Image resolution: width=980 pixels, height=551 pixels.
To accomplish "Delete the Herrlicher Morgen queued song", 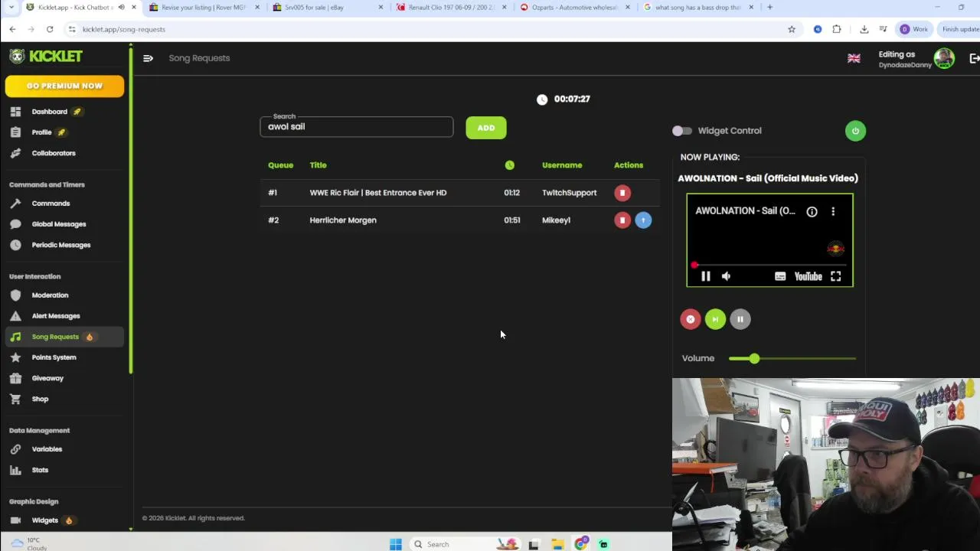I will click(x=622, y=220).
